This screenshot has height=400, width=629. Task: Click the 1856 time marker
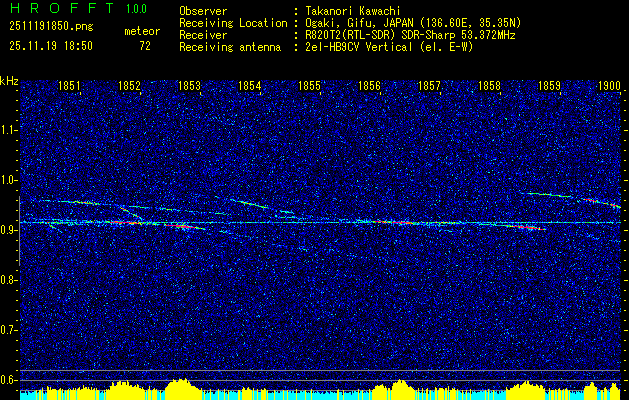click(369, 85)
